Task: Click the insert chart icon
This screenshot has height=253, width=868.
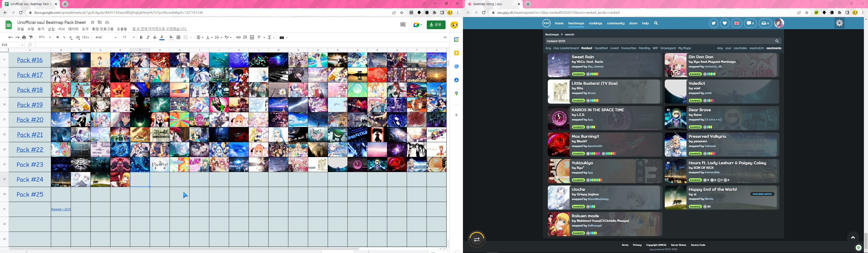Action: pos(252,37)
